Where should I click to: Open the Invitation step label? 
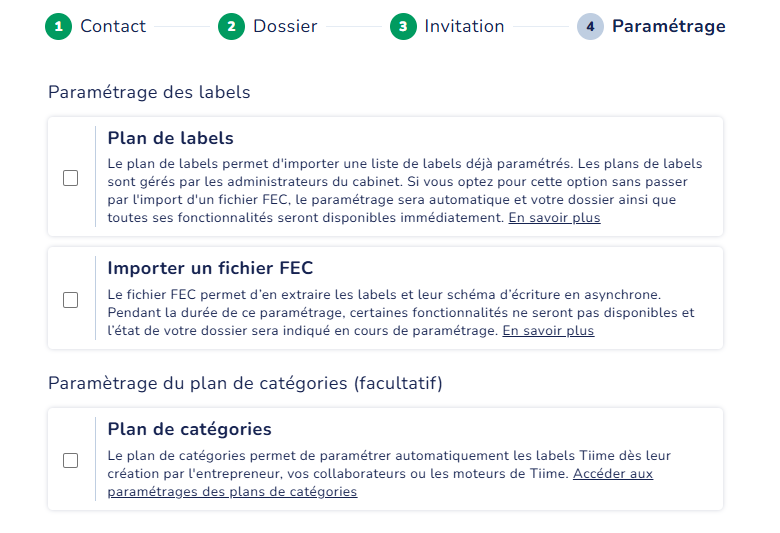click(464, 27)
